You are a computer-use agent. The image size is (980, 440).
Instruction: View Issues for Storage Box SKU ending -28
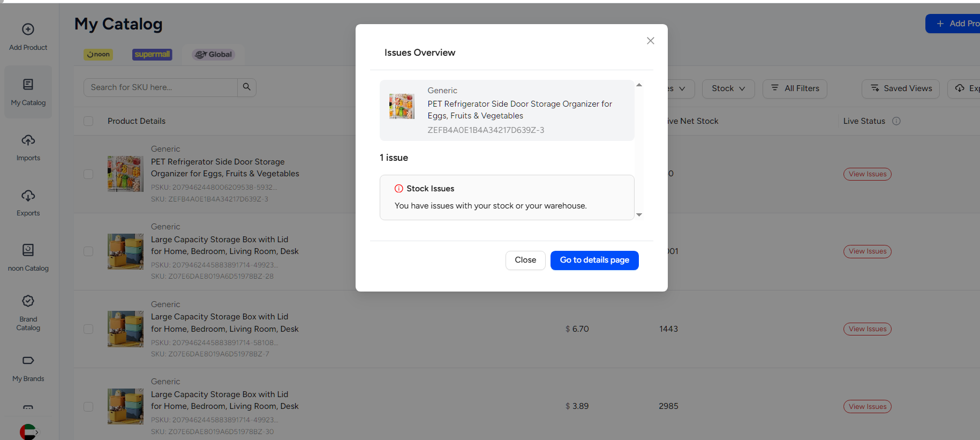click(868, 251)
